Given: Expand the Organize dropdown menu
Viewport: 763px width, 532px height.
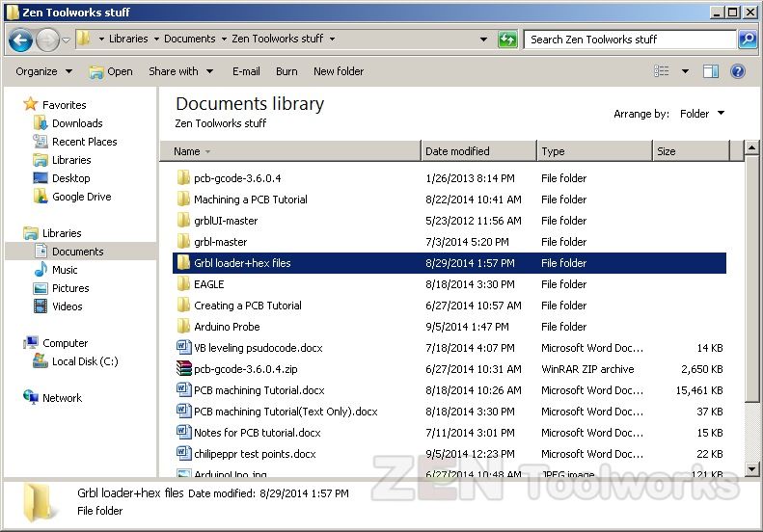Looking at the screenshot, I should point(43,71).
